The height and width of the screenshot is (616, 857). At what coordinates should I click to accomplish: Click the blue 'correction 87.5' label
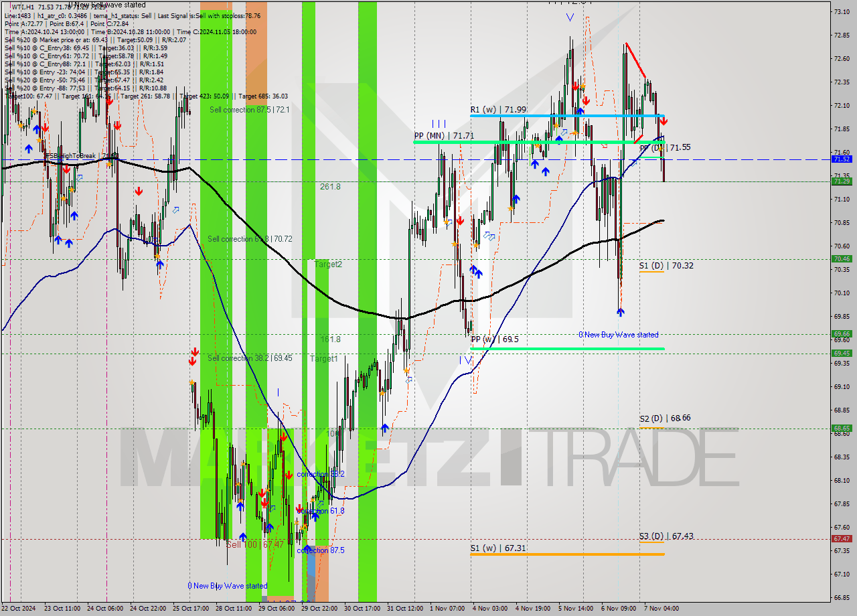320,550
